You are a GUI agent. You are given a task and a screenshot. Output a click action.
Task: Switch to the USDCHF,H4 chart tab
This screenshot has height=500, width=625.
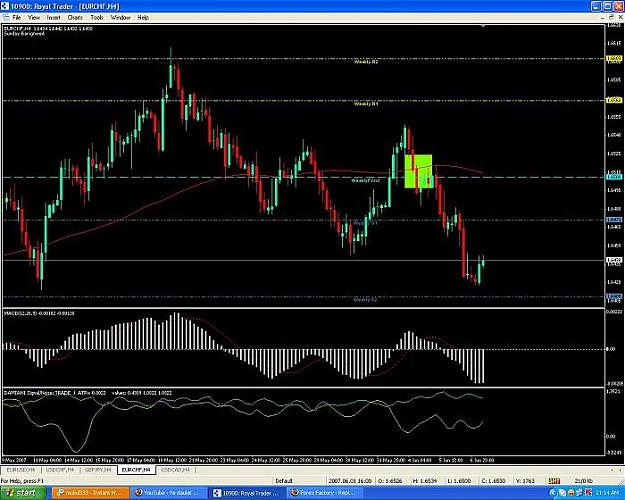tap(60, 470)
